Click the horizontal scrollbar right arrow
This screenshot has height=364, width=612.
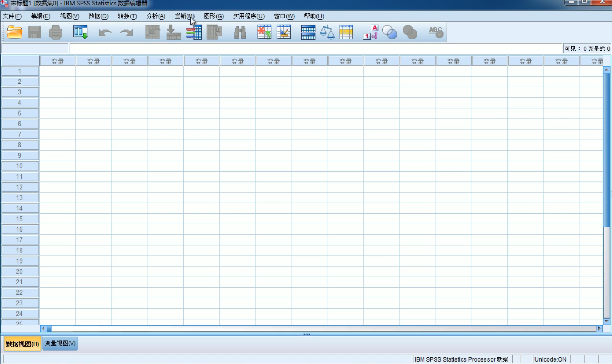(600, 328)
